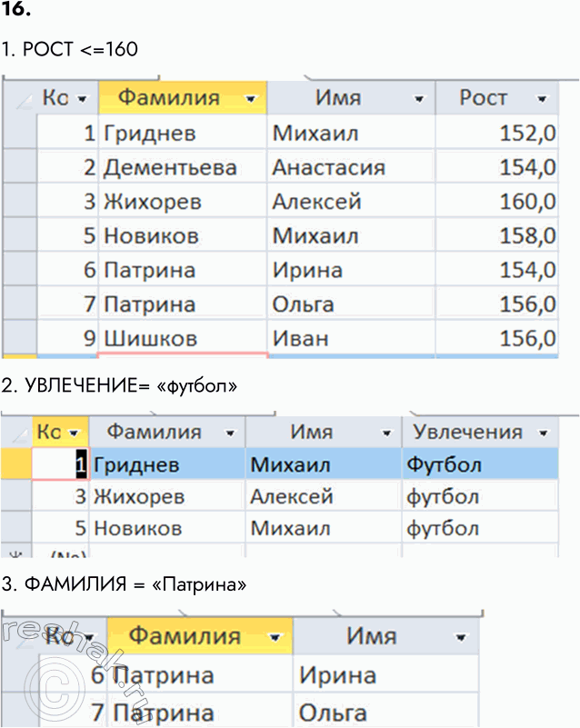580x728 pixels.
Task: Select the row selector for Гриднев in the football table
Action: click(x=15, y=465)
